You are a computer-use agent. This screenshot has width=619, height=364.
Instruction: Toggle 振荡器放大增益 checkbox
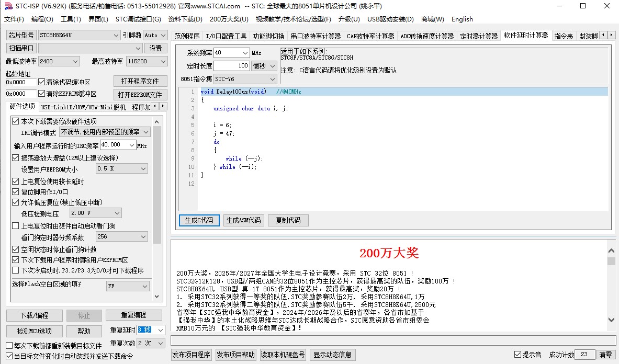(x=15, y=158)
